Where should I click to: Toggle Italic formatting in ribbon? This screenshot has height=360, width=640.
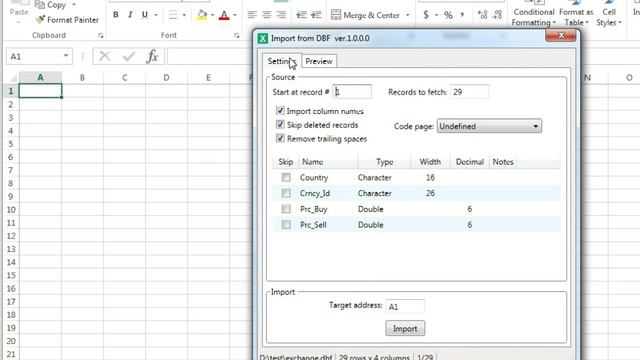[x=130, y=15]
